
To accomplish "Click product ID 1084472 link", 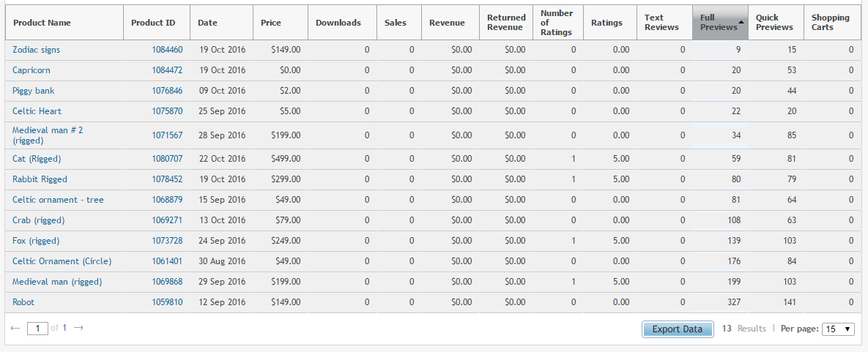I will (x=167, y=70).
